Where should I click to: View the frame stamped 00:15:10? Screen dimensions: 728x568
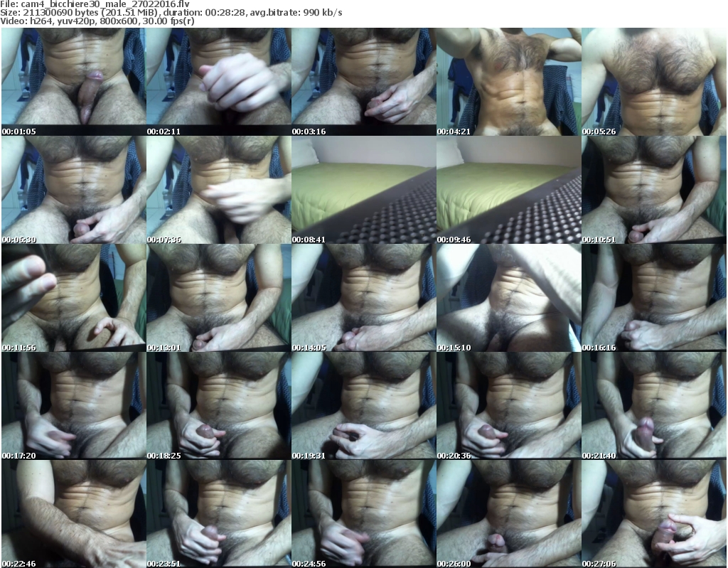(x=509, y=298)
